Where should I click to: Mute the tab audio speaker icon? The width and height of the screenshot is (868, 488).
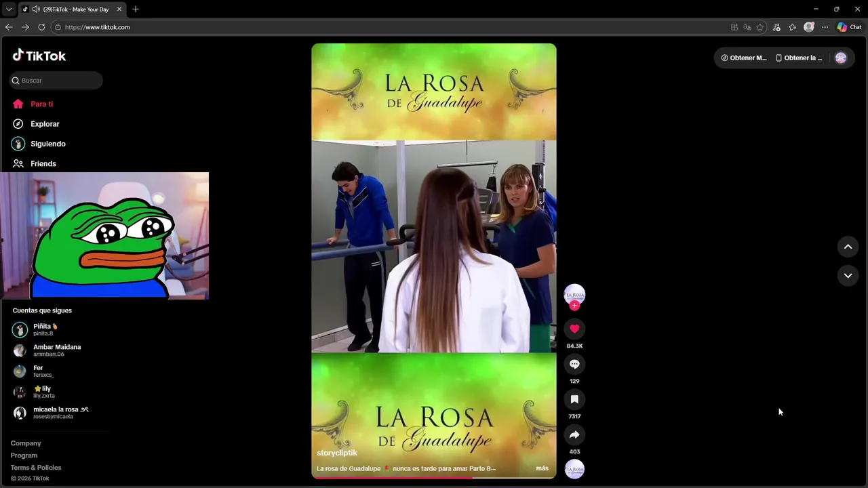[35, 9]
